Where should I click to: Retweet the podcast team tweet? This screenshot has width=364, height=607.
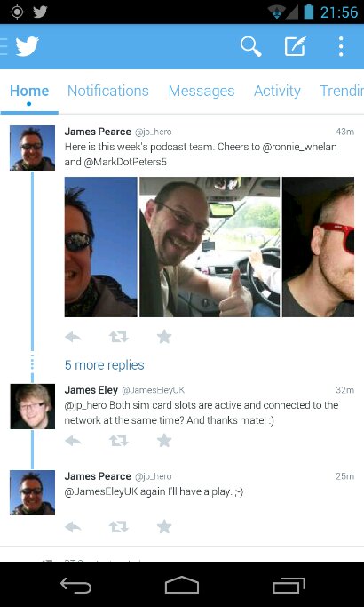pos(118,337)
